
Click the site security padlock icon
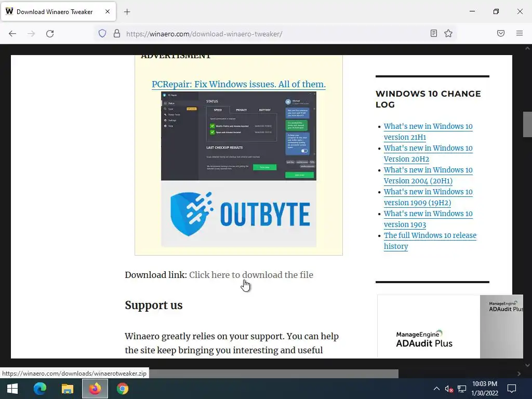[x=117, y=33]
